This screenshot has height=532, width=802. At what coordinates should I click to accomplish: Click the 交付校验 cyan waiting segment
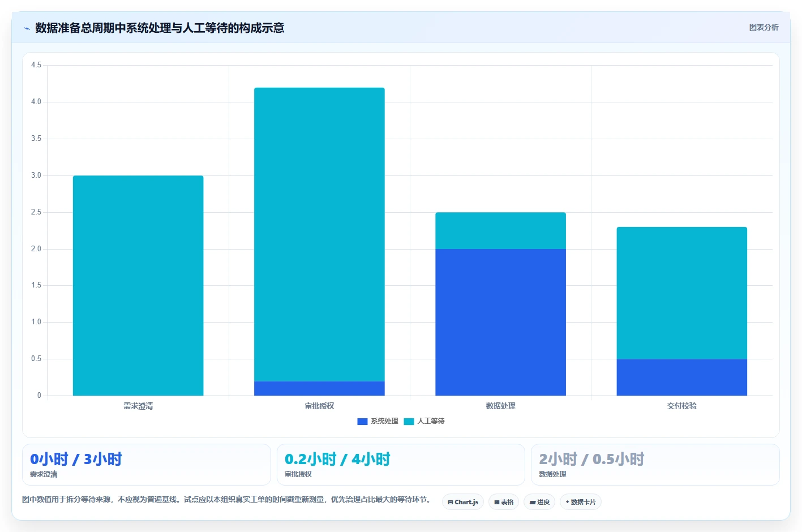pos(681,293)
